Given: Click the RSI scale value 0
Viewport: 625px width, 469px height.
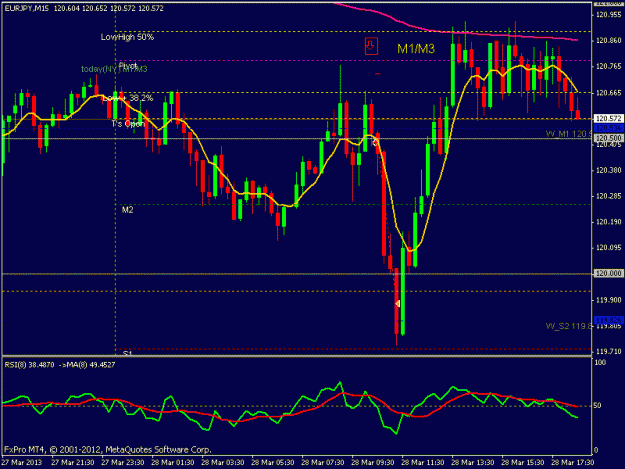Looking at the screenshot, I should coord(596,450).
